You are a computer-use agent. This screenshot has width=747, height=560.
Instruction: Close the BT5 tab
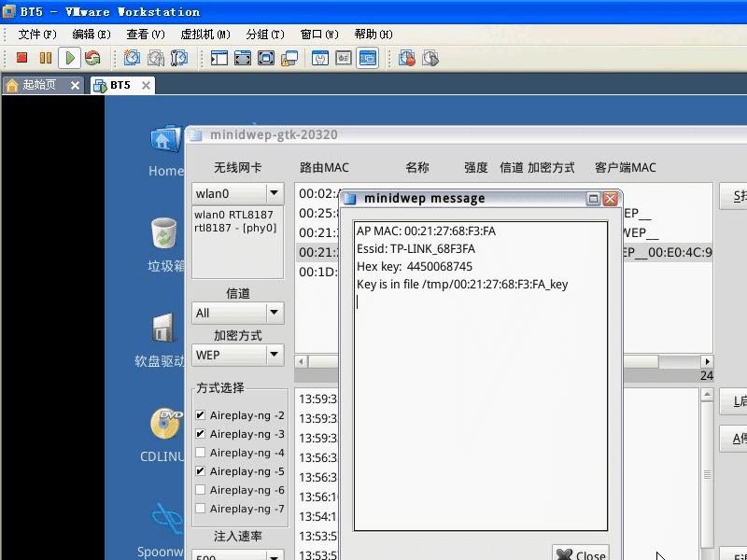146,85
